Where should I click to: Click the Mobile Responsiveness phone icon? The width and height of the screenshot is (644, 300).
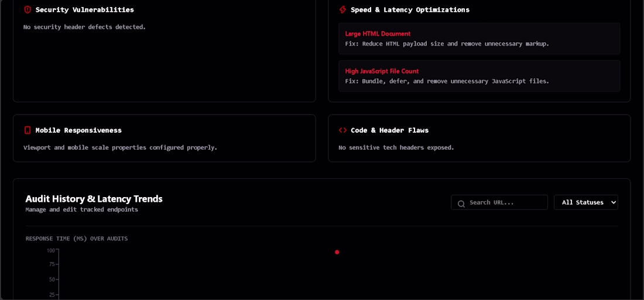click(28, 130)
